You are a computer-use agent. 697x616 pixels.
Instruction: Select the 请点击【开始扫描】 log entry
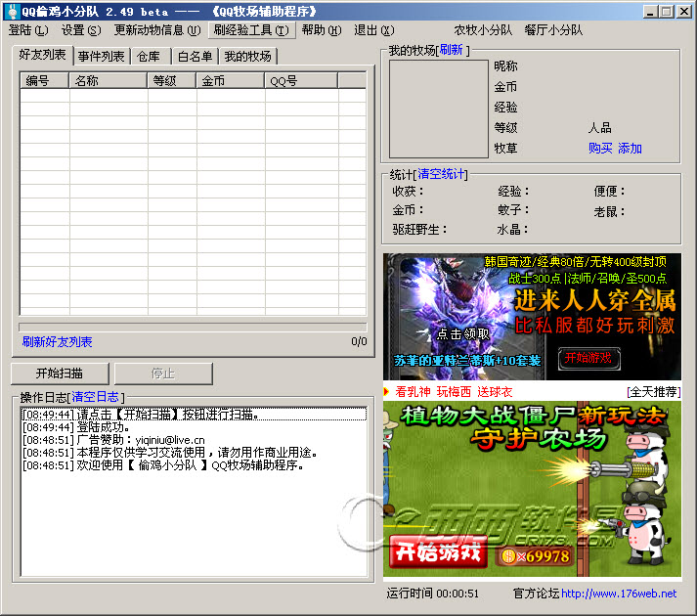click(194, 414)
